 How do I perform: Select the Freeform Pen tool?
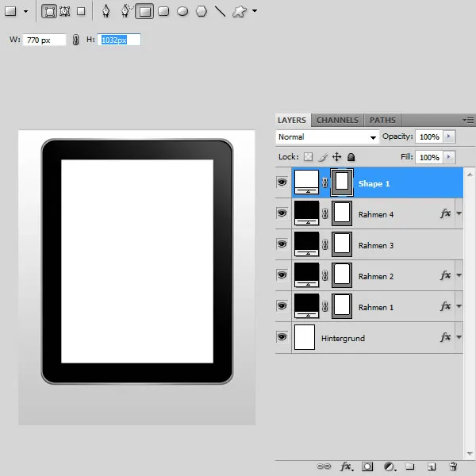pos(125,11)
